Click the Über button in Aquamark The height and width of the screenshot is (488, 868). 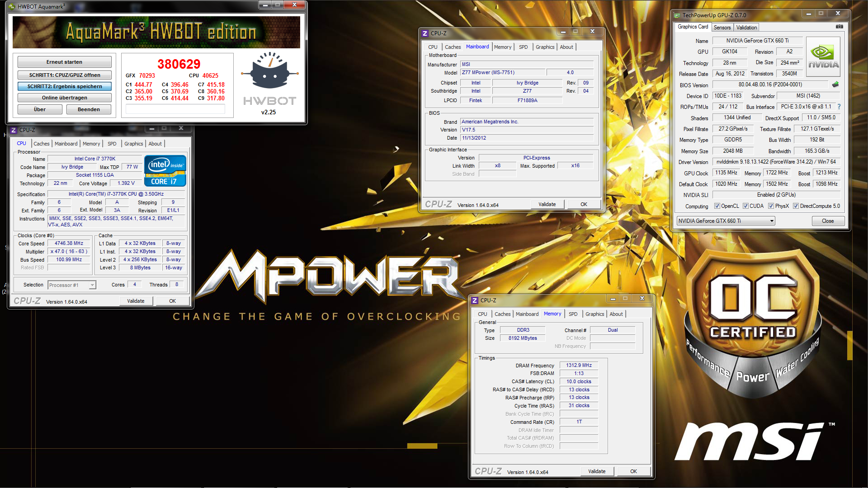click(x=40, y=109)
